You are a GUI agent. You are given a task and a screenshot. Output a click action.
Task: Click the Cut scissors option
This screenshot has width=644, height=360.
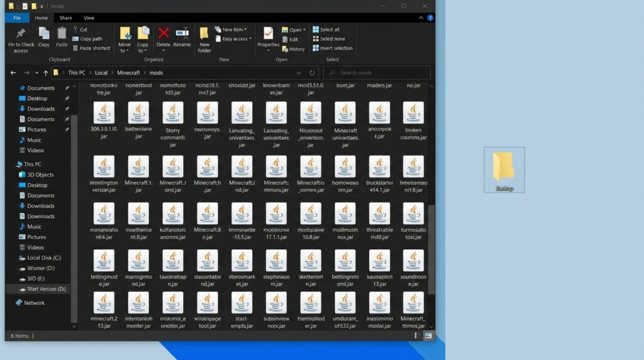[x=80, y=30]
